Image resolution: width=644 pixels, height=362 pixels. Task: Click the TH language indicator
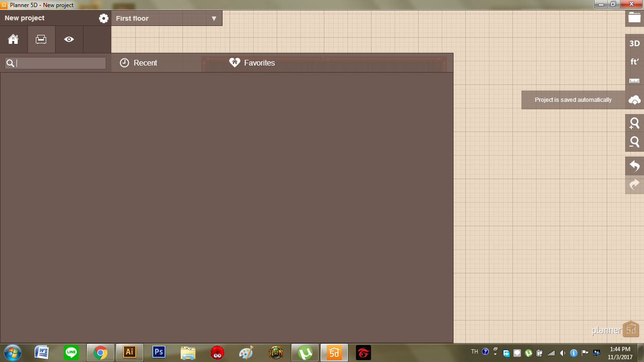point(474,352)
